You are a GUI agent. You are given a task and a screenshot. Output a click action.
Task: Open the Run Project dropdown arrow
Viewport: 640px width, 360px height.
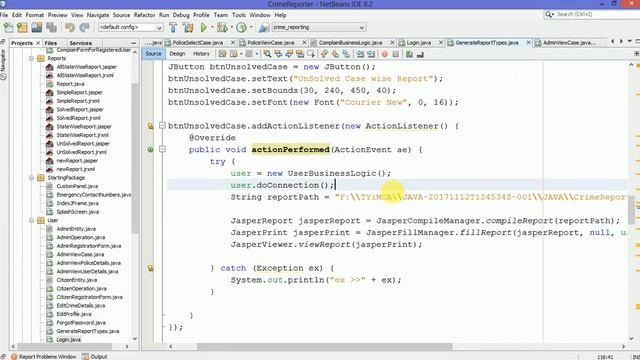tap(211, 27)
